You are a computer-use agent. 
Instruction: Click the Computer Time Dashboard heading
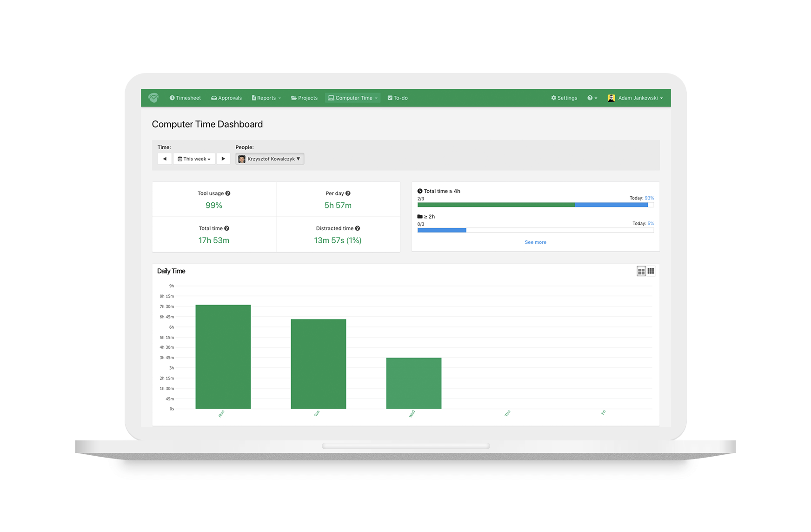[207, 124]
